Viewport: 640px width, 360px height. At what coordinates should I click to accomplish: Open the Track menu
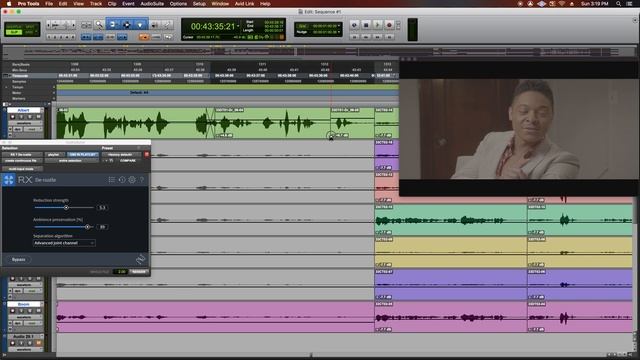click(x=96, y=4)
